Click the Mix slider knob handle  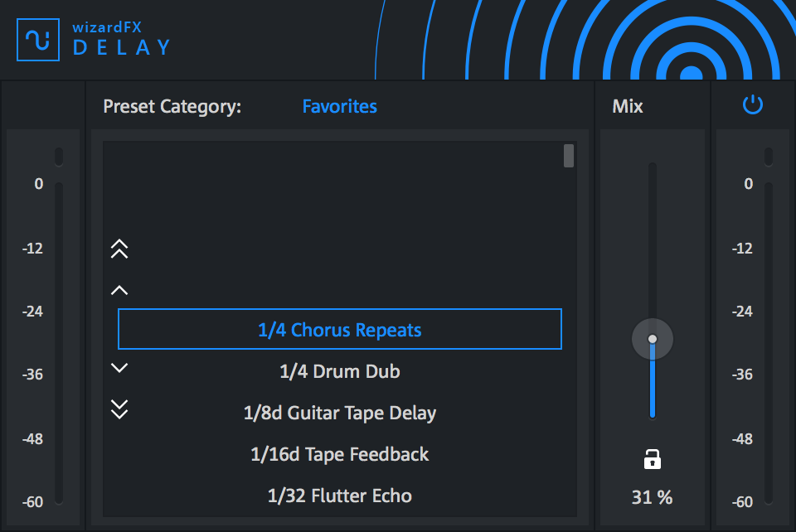point(653,339)
